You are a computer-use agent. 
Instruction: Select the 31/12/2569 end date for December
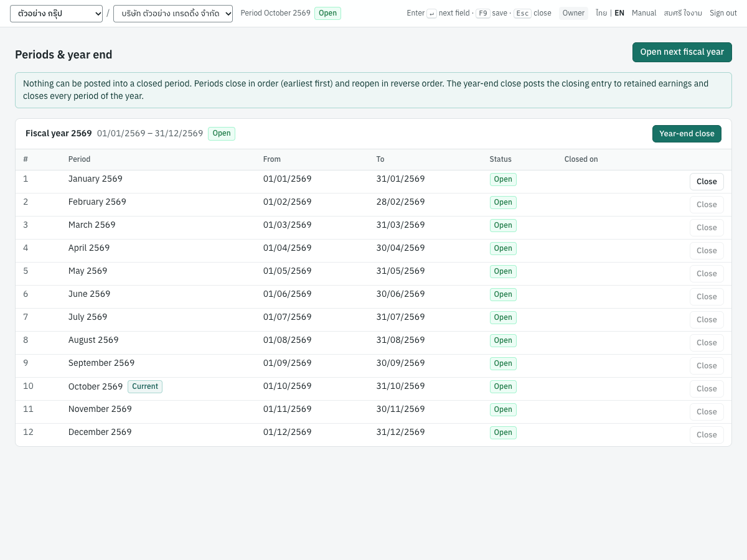click(400, 432)
